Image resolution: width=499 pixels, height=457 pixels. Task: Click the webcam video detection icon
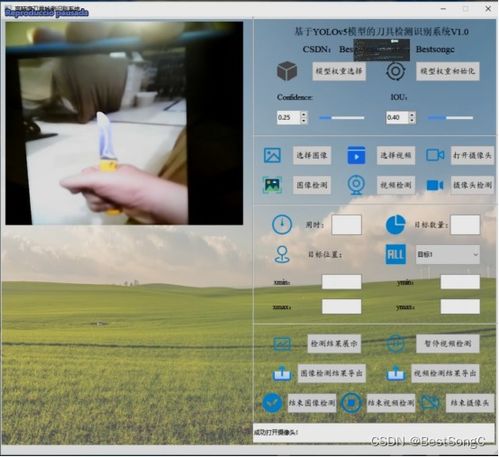[x=356, y=185]
